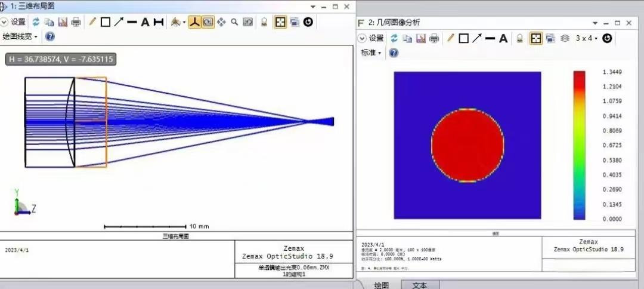
Task: Select pencil tool in geometric image analysis
Action: (x=451, y=38)
